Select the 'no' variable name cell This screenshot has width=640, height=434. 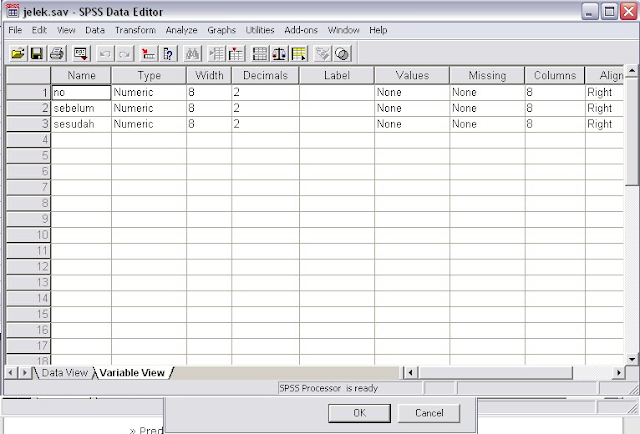click(81, 93)
